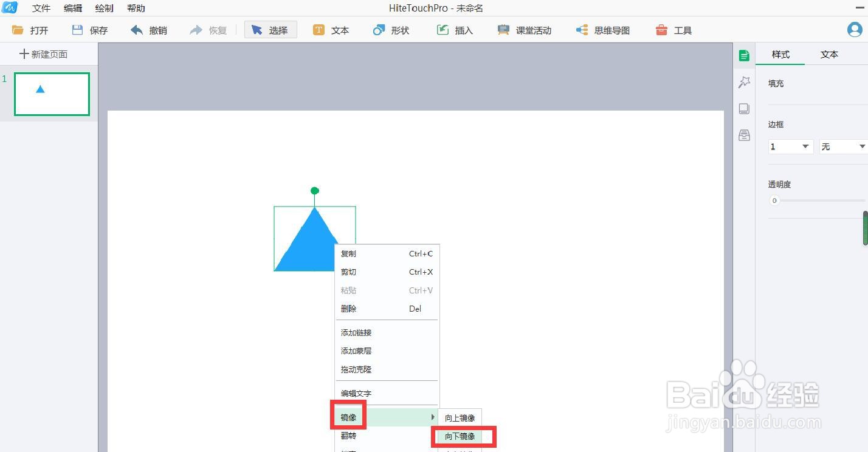Click 新建页面 to create new page
Screen dimensions: 868x452
[43, 53]
